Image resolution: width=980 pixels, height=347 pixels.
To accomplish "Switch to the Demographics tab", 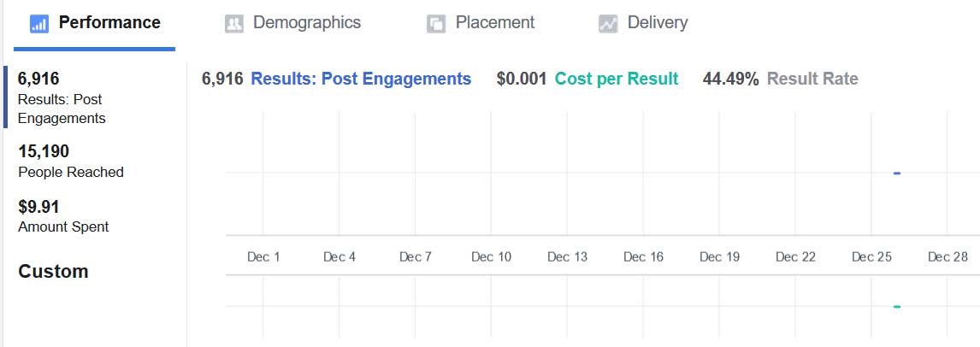I will point(292,23).
